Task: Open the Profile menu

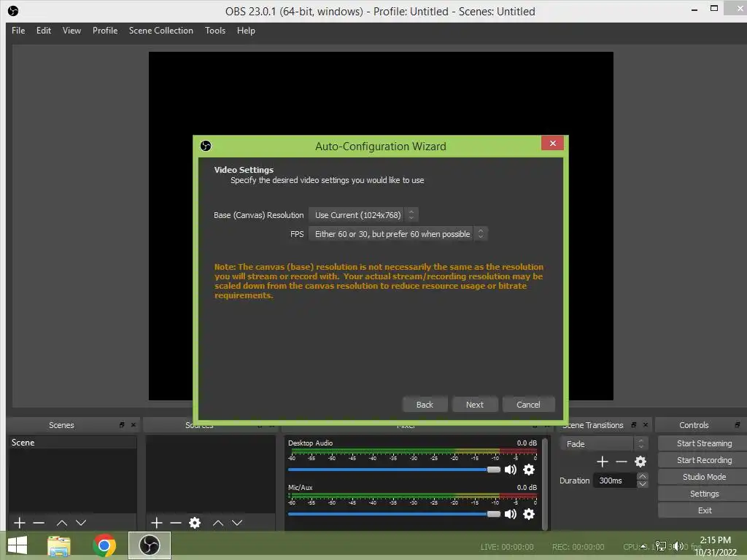Action: tap(105, 31)
